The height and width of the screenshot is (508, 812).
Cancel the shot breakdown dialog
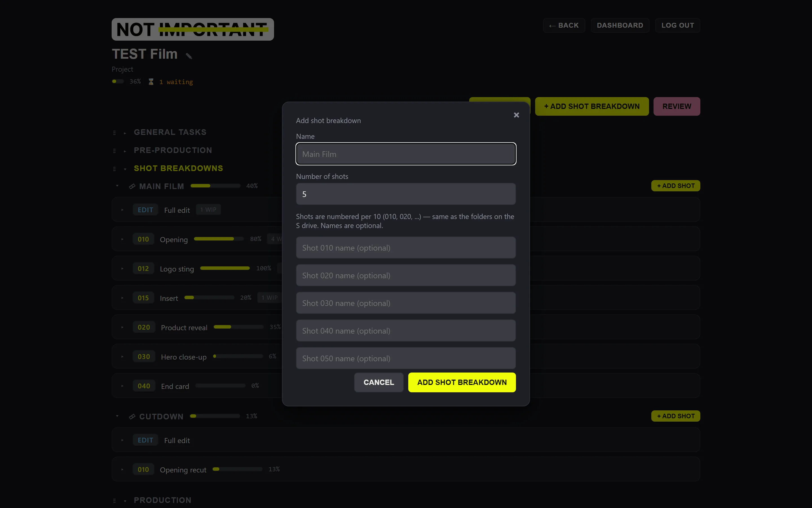(x=379, y=382)
